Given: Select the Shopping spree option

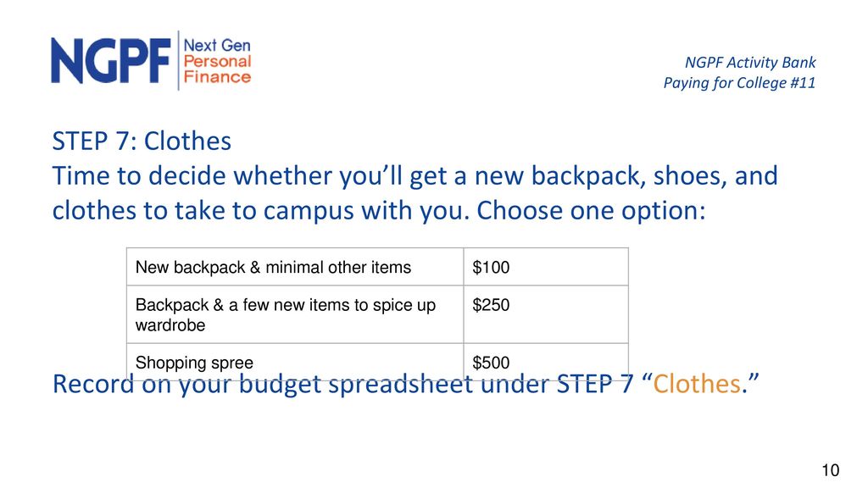Looking at the screenshot, I should point(194,363).
